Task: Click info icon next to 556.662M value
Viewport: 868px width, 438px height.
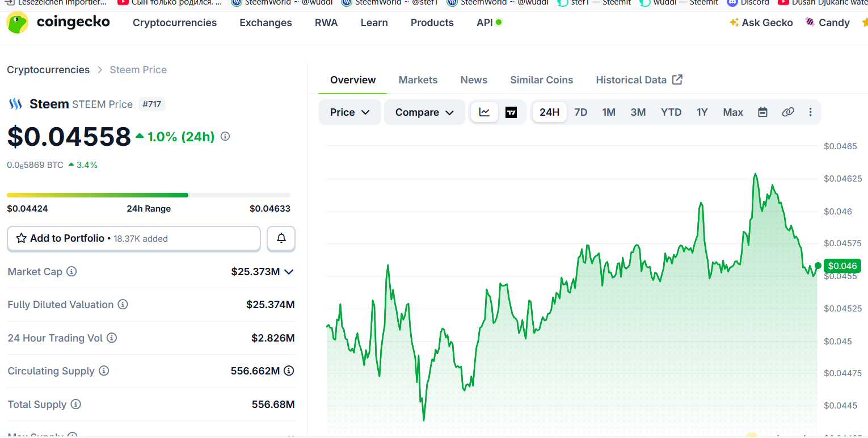Action: 289,371
